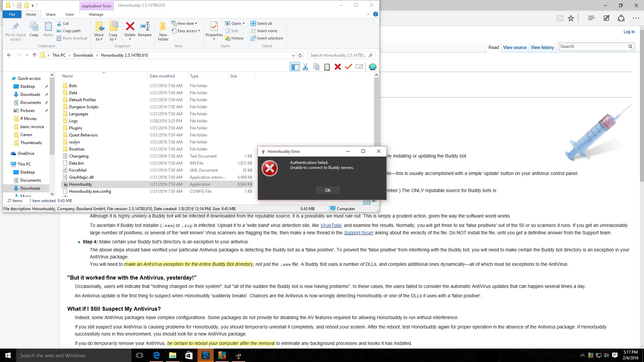Screen dimensions: 644x362
Task: Open the Properties ribbon button
Action: point(214,31)
